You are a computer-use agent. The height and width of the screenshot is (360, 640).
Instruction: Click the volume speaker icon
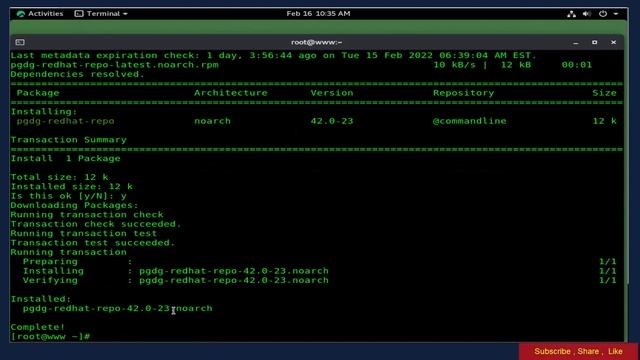click(x=587, y=14)
